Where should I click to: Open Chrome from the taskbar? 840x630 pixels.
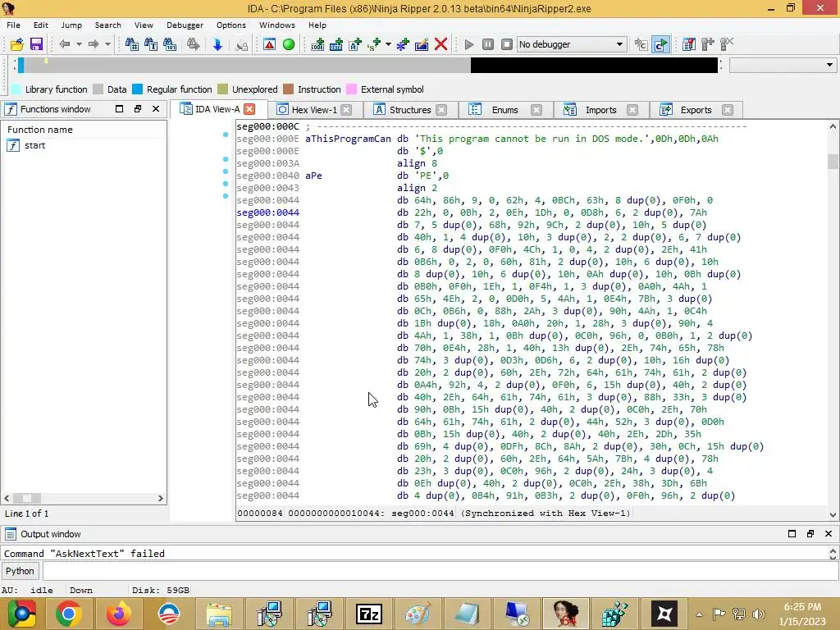(x=68, y=614)
